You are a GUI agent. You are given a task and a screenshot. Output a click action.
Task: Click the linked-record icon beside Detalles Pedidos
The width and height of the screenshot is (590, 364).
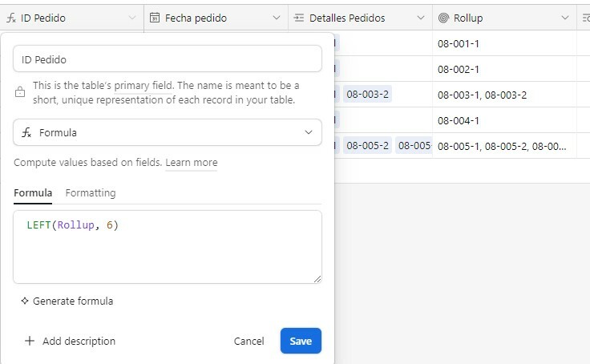pos(299,18)
